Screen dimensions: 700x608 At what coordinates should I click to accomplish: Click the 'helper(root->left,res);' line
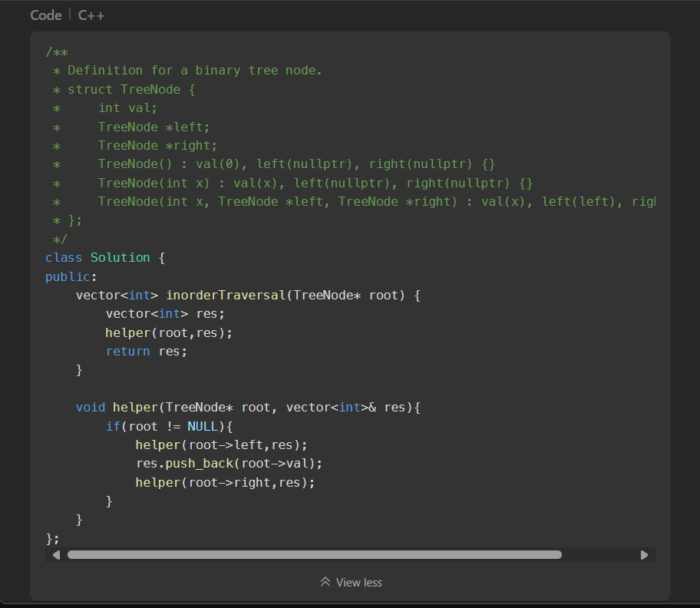point(221,445)
